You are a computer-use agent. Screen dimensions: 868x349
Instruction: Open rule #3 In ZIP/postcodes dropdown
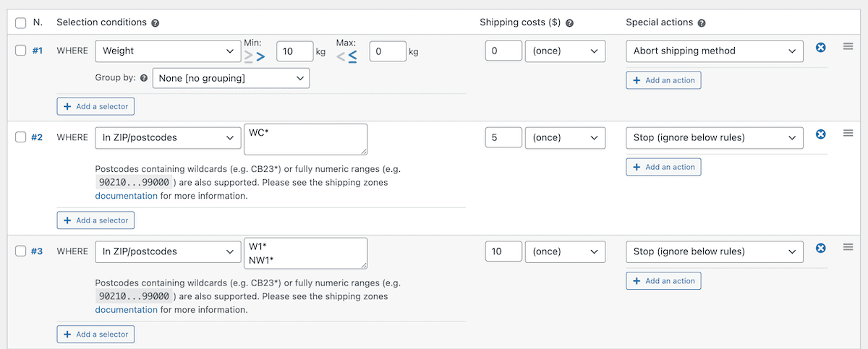(167, 251)
